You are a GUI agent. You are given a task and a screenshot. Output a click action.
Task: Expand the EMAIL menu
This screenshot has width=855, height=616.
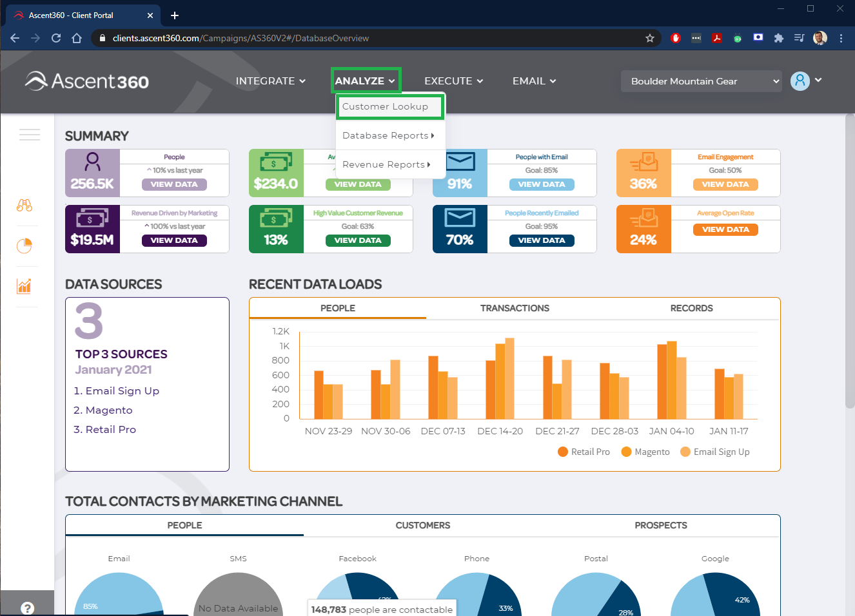click(535, 81)
